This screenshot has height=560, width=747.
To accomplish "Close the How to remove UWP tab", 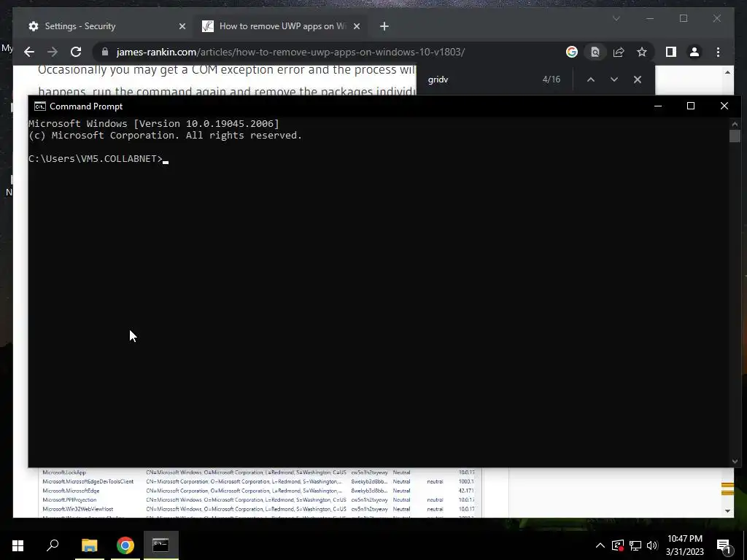I will click(x=356, y=26).
